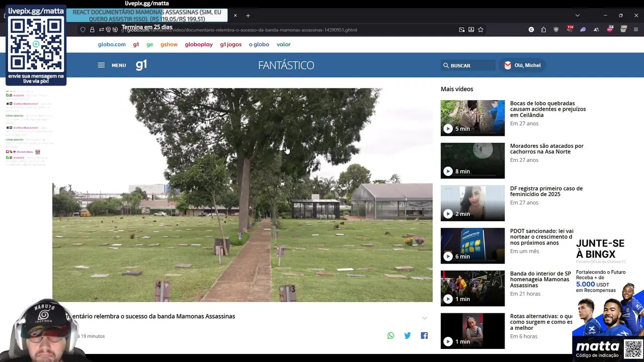Click the extension with 150 badge
The height and width of the screenshot is (362, 644).
pos(570,29)
